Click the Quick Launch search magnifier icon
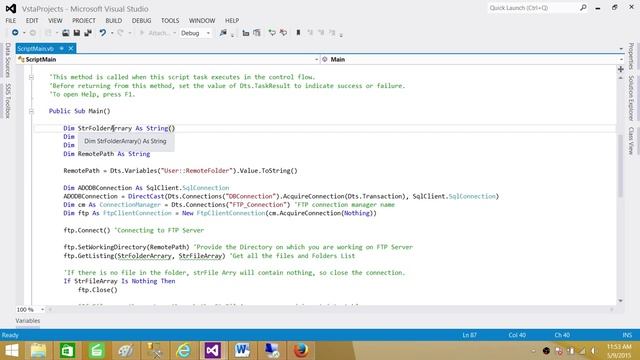 click(583, 8)
